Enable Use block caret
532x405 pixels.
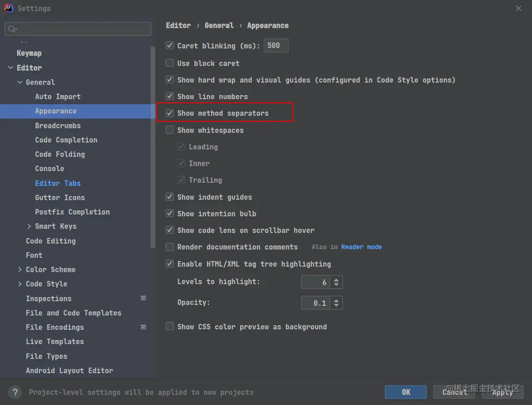(x=169, y=63)
